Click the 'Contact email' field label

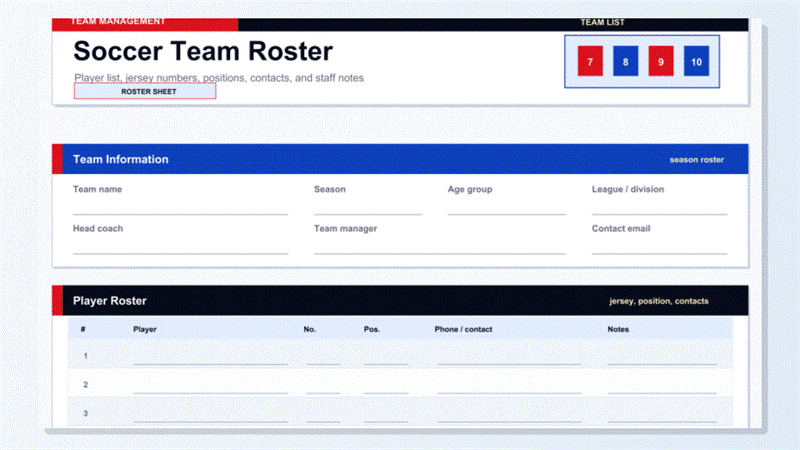point(621,229)
